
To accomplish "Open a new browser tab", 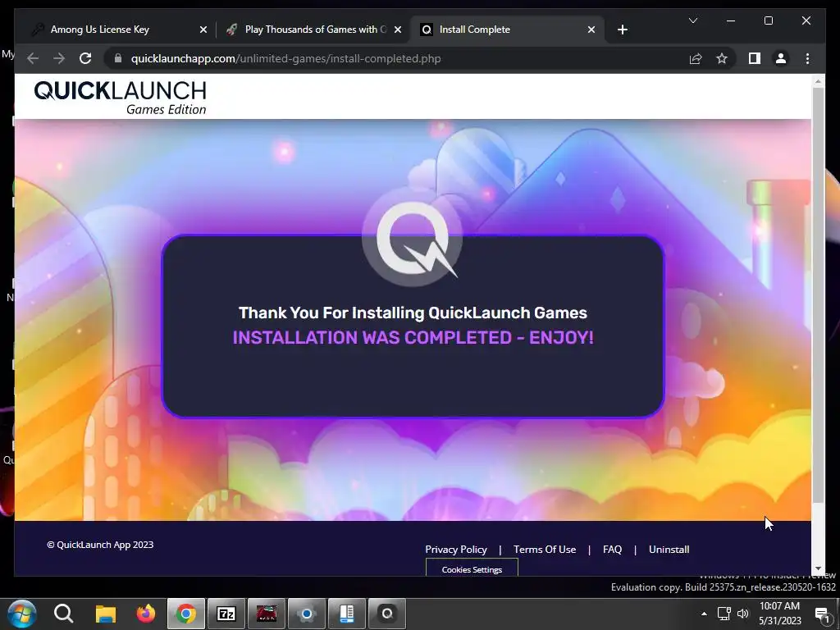I will click(622, 30).
